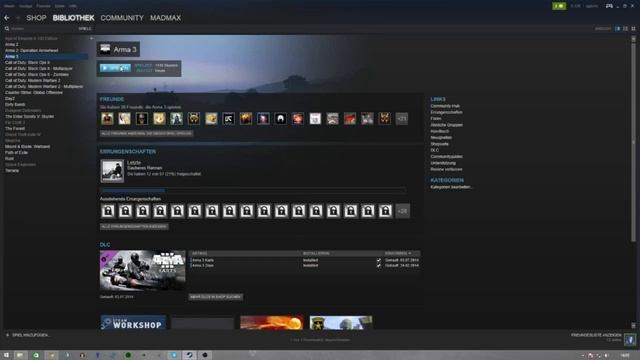
Task: Toggle the Arma 3 Zeus DLC checkbox
Action: coord(379,265)
